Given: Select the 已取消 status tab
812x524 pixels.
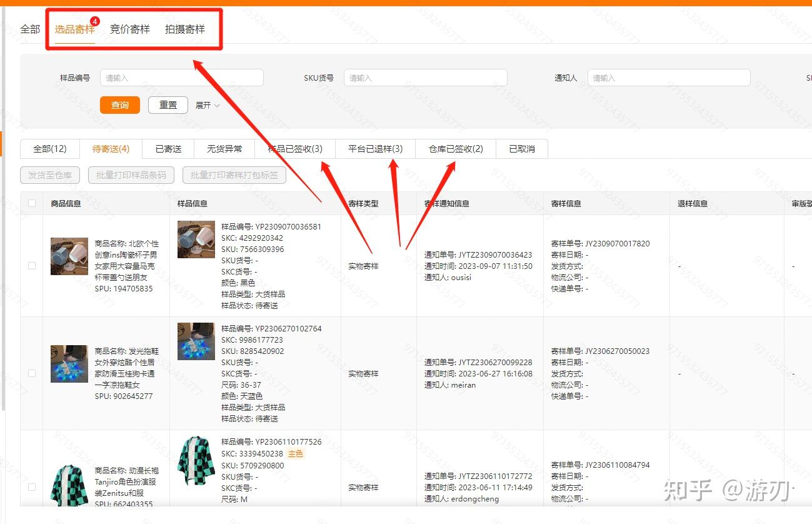Looking at the screenshot, I should (522, 149).
